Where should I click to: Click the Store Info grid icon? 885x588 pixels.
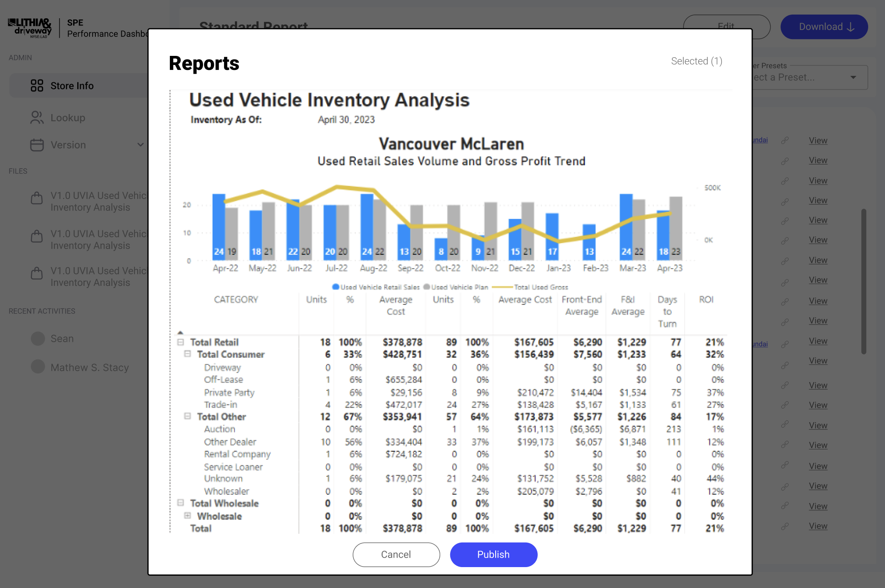click(x=37, y=85)
